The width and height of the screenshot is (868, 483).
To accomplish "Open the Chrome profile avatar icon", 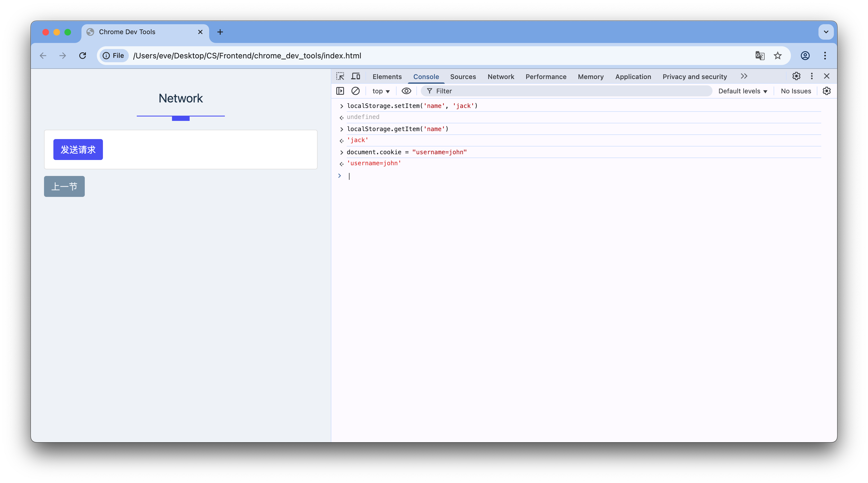I will (x=805, y=56).
